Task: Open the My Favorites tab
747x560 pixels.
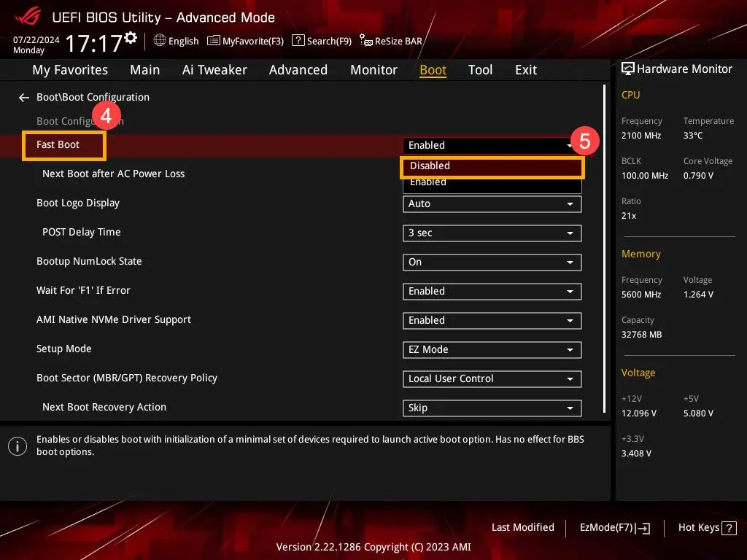Action: (x=70, y=70)
